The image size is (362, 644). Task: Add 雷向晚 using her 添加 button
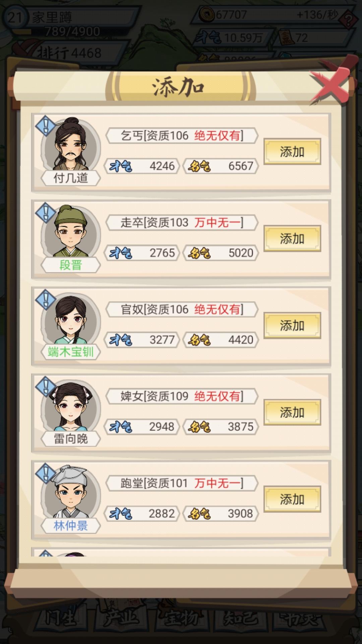click(x=292, y=412)
